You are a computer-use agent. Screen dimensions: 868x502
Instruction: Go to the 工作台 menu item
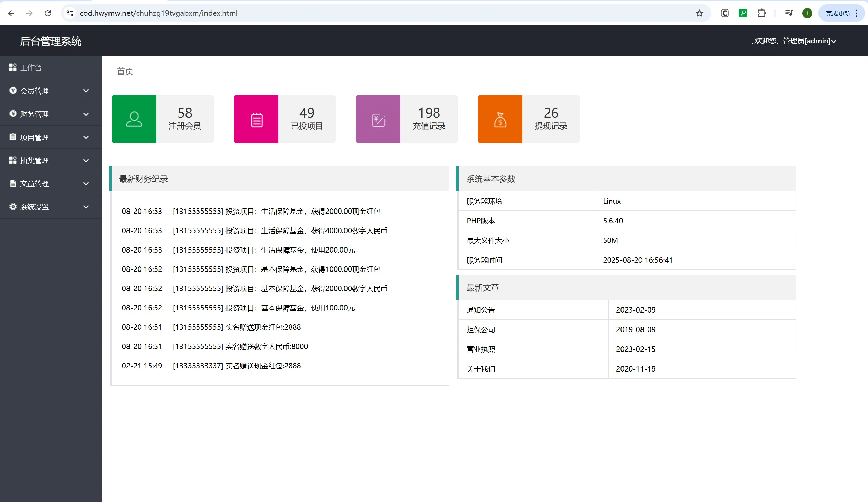click(x=31, y=67)
